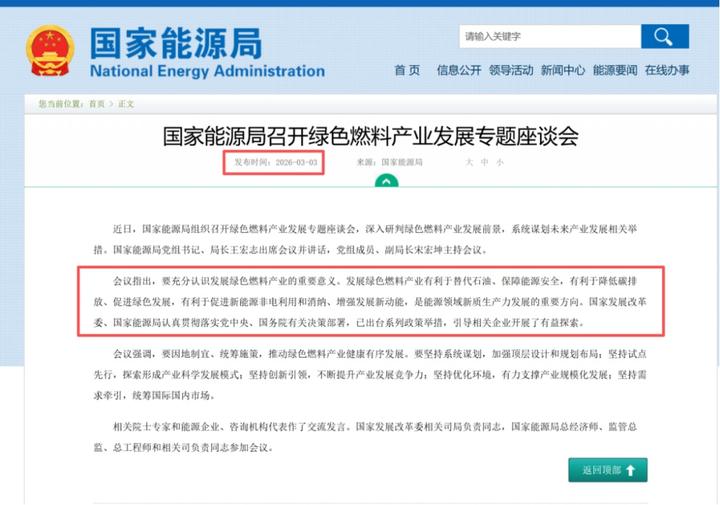Click the national emblem logo
Screen dimensions: 720x505
pyautogui.click(x=49, y=50)
